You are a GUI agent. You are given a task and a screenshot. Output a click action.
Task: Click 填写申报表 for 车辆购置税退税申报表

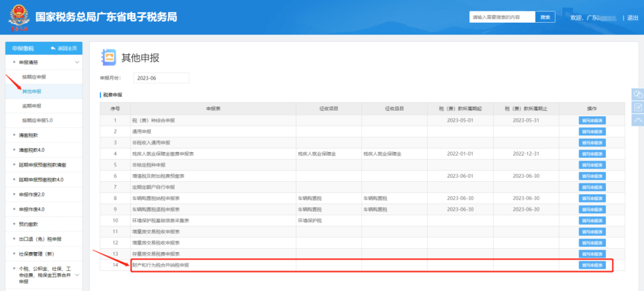pos(592,209)
